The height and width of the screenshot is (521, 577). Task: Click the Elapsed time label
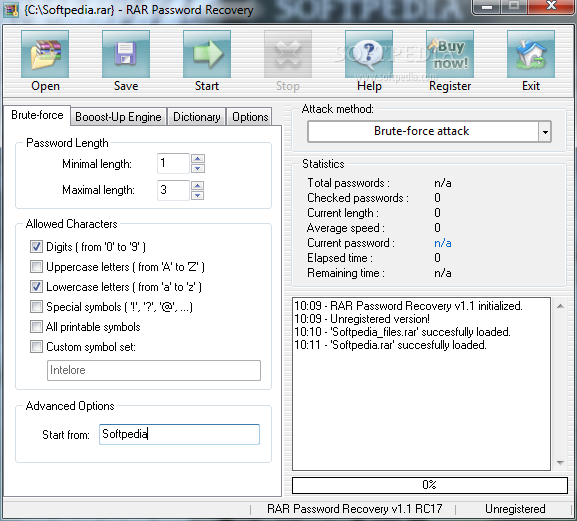[x=340, y=258]
